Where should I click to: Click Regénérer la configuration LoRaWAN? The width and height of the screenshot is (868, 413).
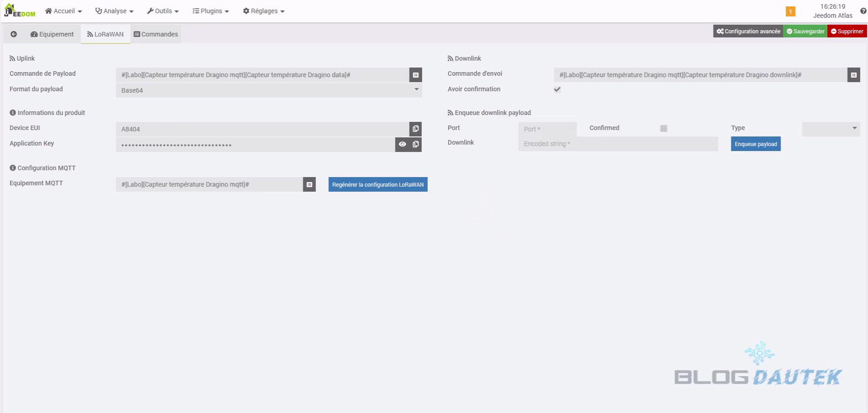[377, 184]
